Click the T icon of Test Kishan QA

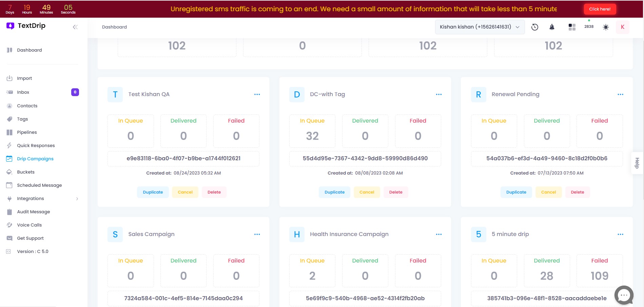click(x=115, y=95)
